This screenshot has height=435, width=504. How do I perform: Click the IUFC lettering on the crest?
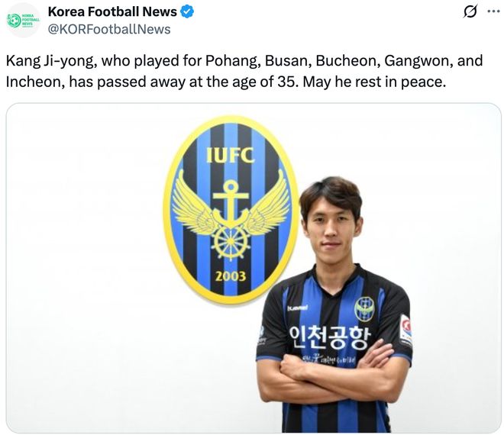click(230, 156)
